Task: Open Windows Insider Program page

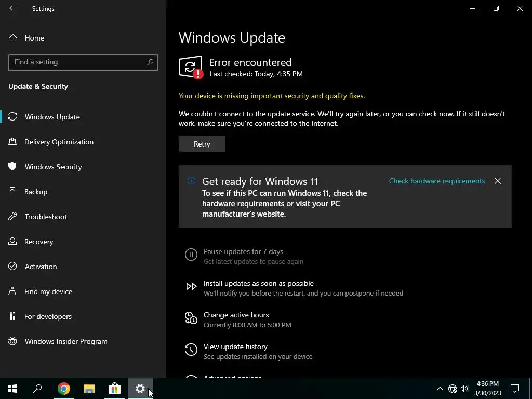Action: pyautogui.click(x=83, y=341)
